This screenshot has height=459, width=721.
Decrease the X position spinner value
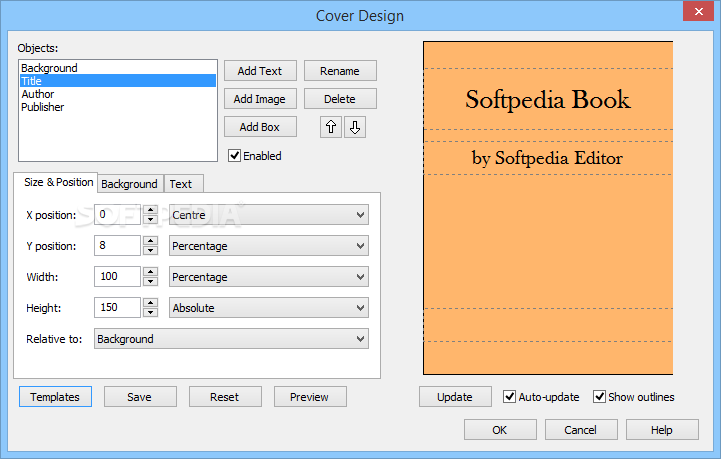coord(150,219)
